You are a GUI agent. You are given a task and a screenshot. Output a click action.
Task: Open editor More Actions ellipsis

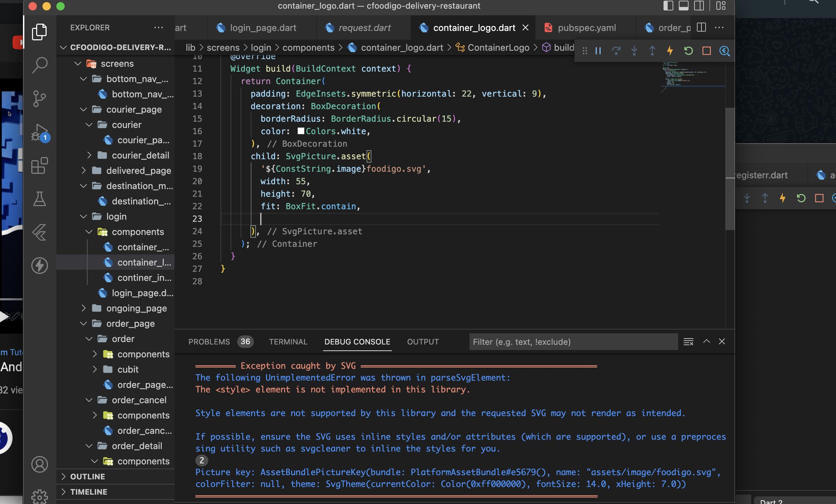pyautogui.click(x=719, y=27)
